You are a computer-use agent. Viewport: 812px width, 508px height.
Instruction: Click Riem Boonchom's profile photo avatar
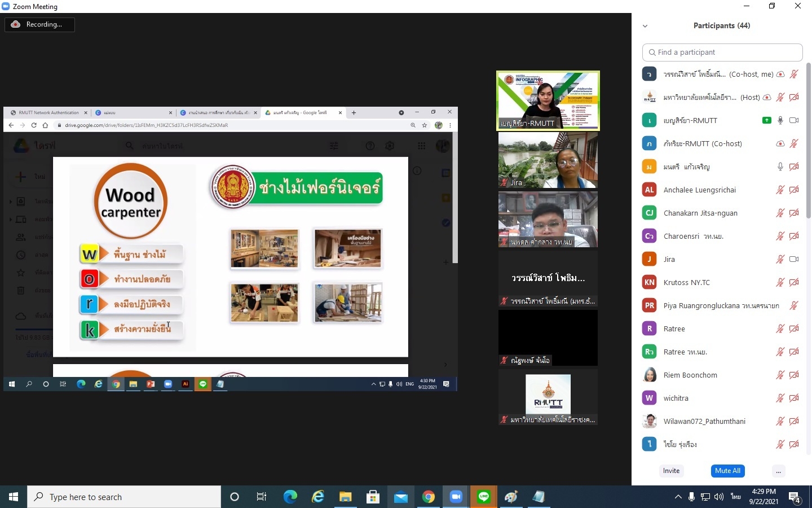pyautogui.click(x=650, y=375)
